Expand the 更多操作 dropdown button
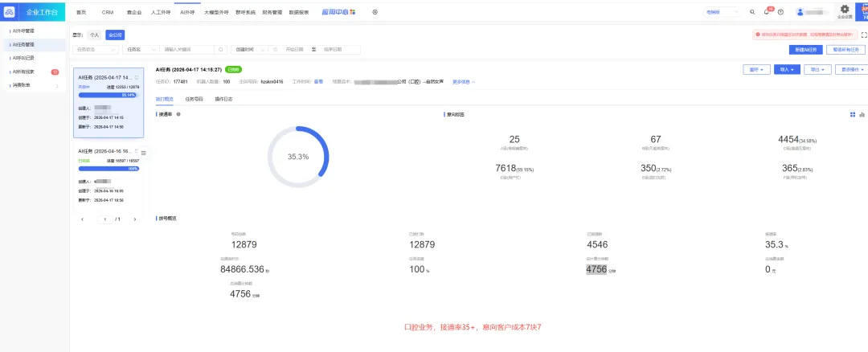This screenshot has width=868, height=352. (853, 70)
